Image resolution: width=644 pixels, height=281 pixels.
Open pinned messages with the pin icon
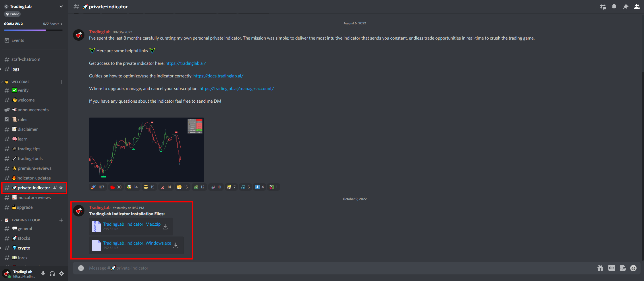click(x=625, y=7)
